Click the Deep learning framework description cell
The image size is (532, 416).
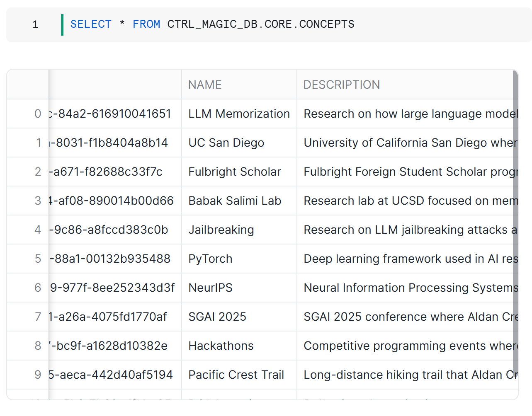pos(408,259)
